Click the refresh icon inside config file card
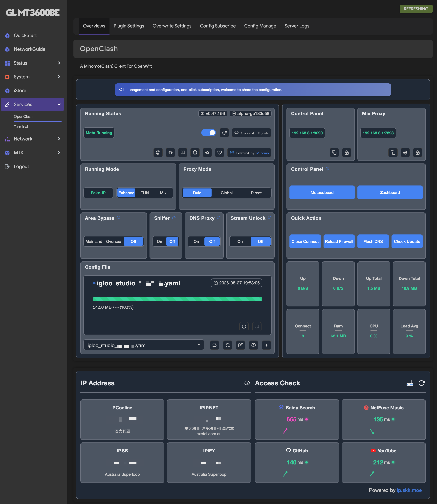This screenshot has height=504, width=437. click(x=244, y=326)
